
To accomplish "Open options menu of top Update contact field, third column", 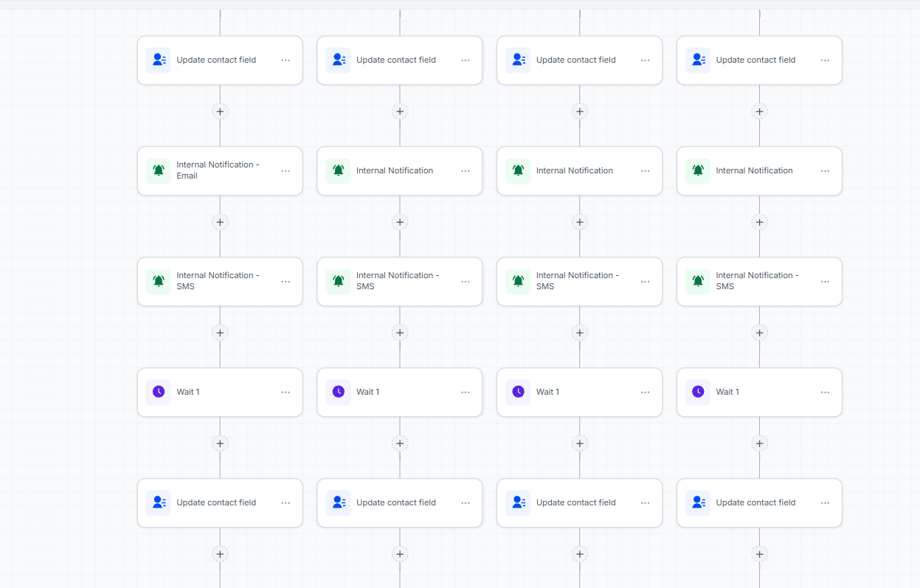I will [646, 60].
